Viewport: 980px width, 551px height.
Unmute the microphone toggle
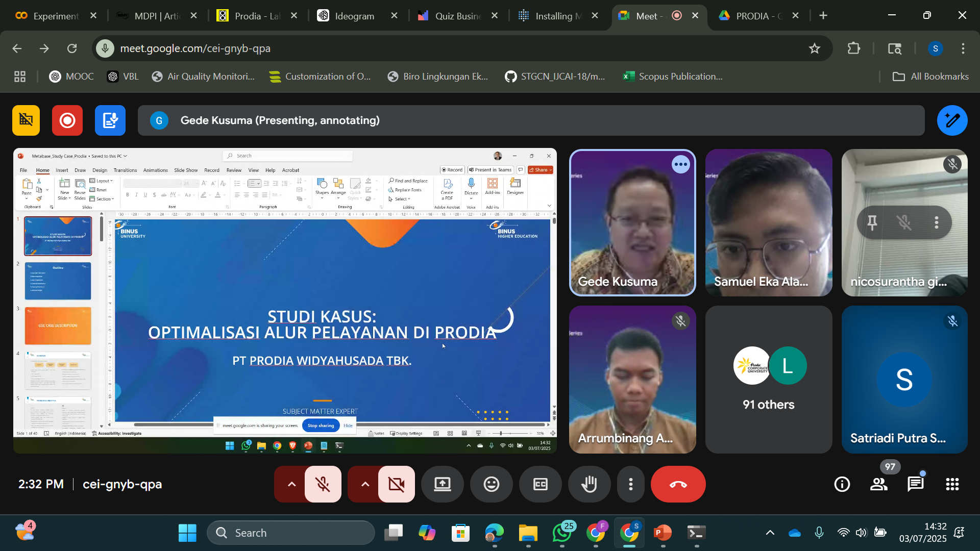coord(323,484)
